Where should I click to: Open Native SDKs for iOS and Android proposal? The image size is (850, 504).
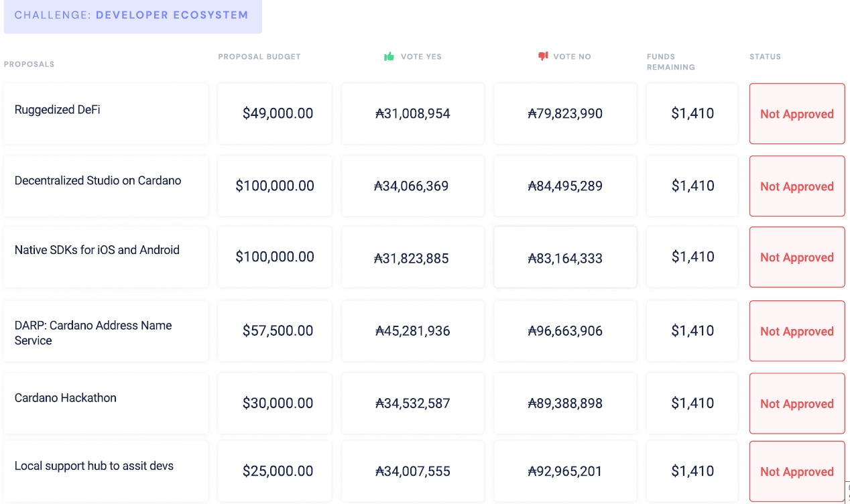(97, 250)
